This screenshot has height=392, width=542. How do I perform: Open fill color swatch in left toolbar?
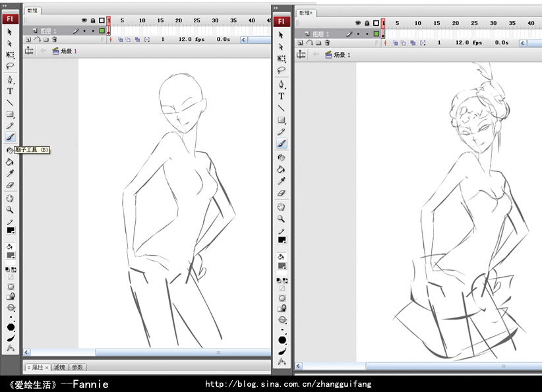11,256
